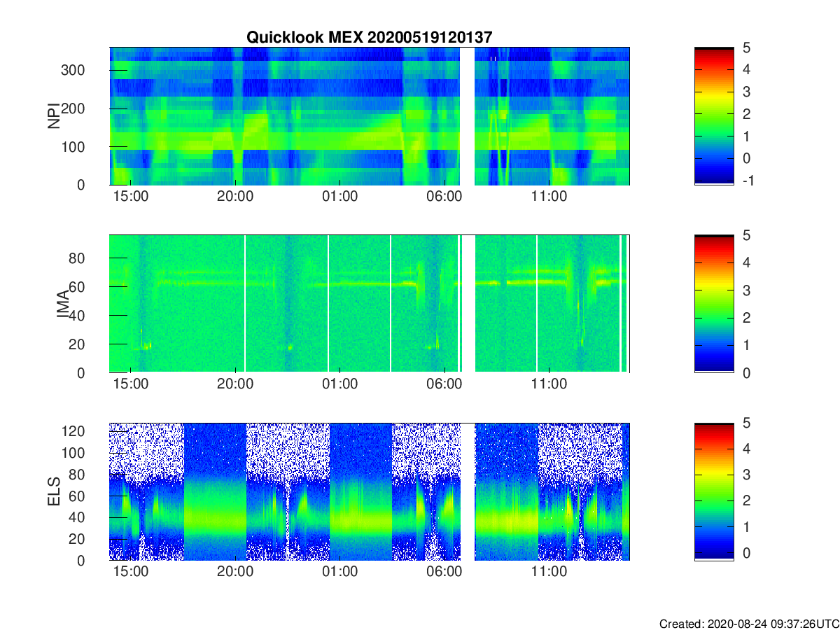The image size is (840, 630).
Task: Click the IMA y-axis label
Action: 63,304
